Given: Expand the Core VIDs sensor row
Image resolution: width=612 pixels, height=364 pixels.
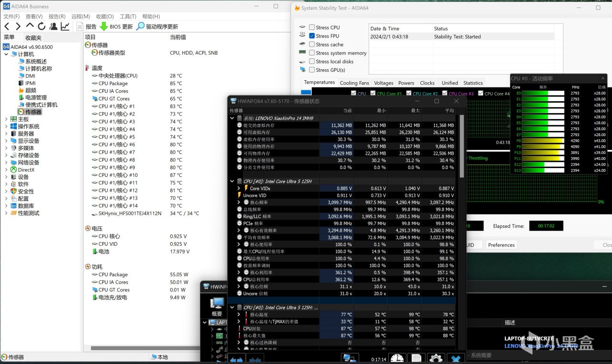Looking at the screenshot, I should coord(239,188).
